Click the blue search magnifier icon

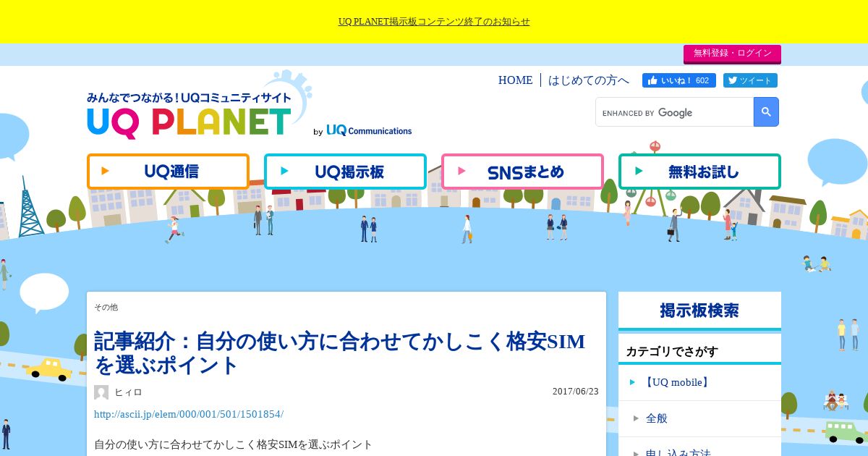pos(766,112)
